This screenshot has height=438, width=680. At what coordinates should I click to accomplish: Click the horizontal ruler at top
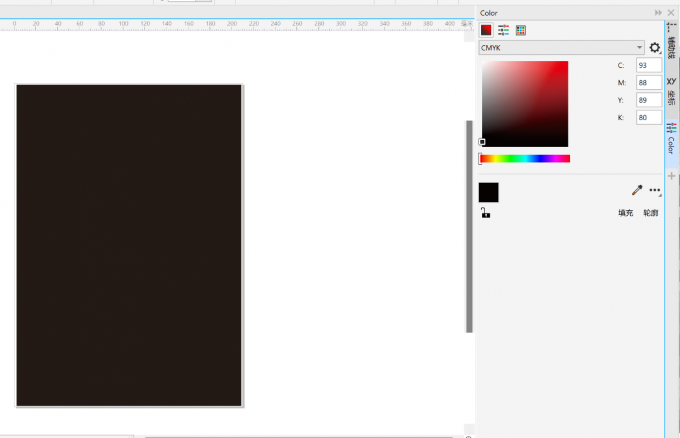point(236,24)
